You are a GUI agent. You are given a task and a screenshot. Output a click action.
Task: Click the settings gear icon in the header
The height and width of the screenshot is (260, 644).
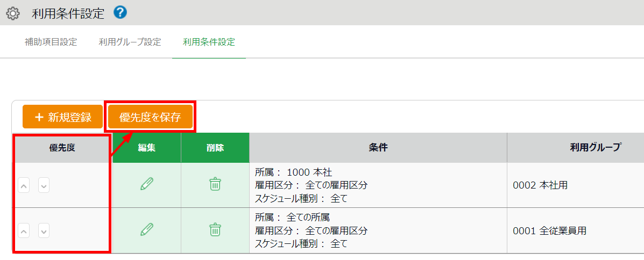tap(12, 14)
